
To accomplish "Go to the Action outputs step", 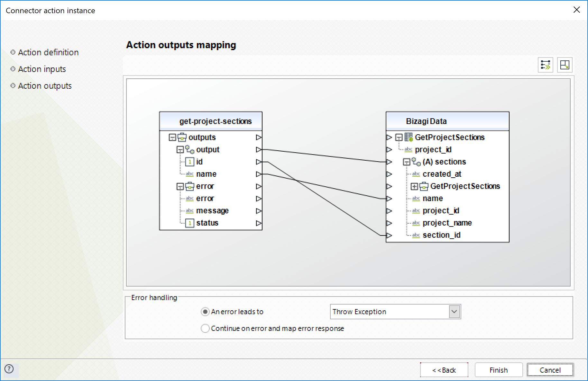I will pos(45,86).
